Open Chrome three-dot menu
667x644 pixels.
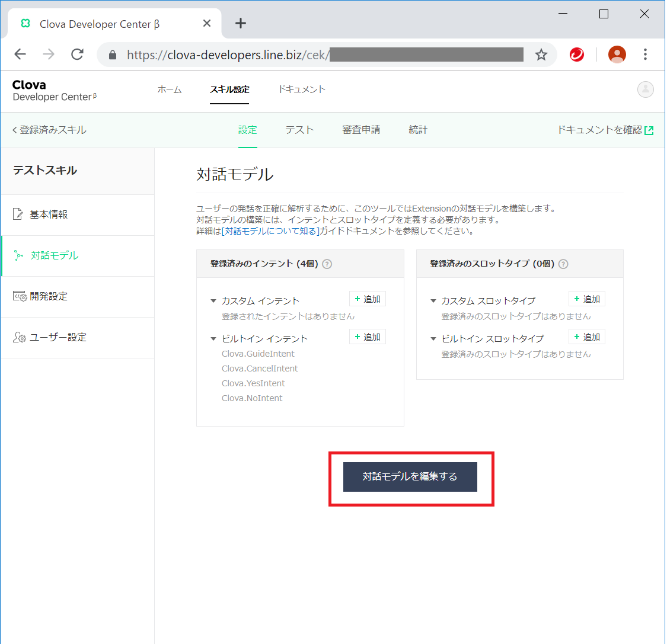(x=645, y=55)
